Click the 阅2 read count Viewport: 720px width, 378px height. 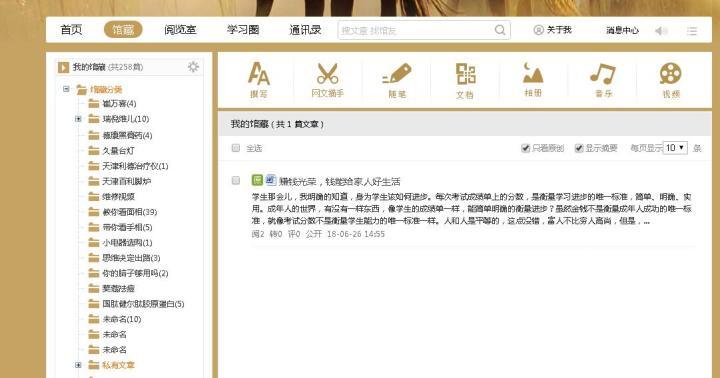258,234
